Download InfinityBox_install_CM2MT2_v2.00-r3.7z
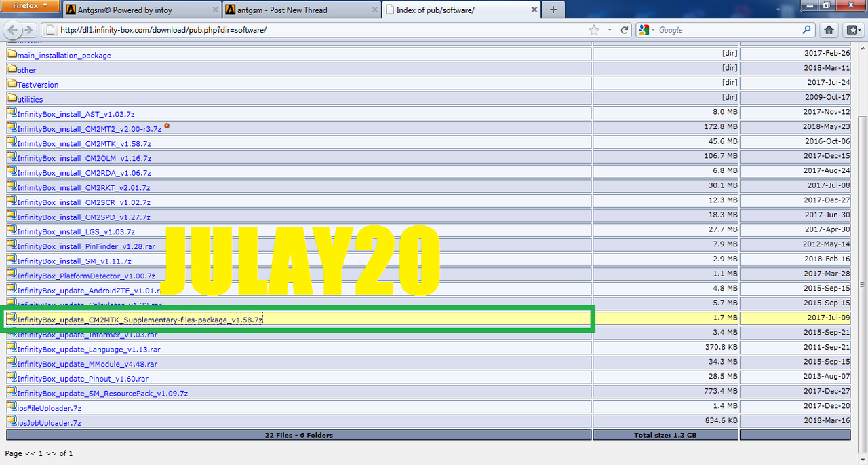Image resolution: width=868 pixels, height=465 pixels. click(x=89, y=129)
